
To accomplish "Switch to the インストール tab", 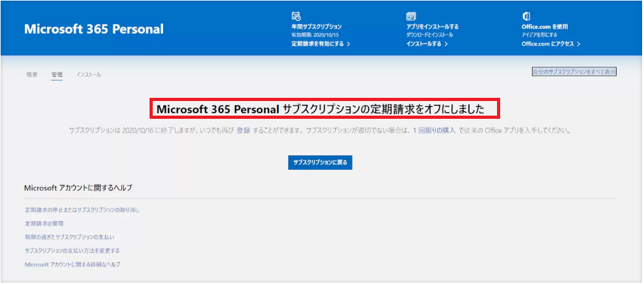I will coord(88,74).
